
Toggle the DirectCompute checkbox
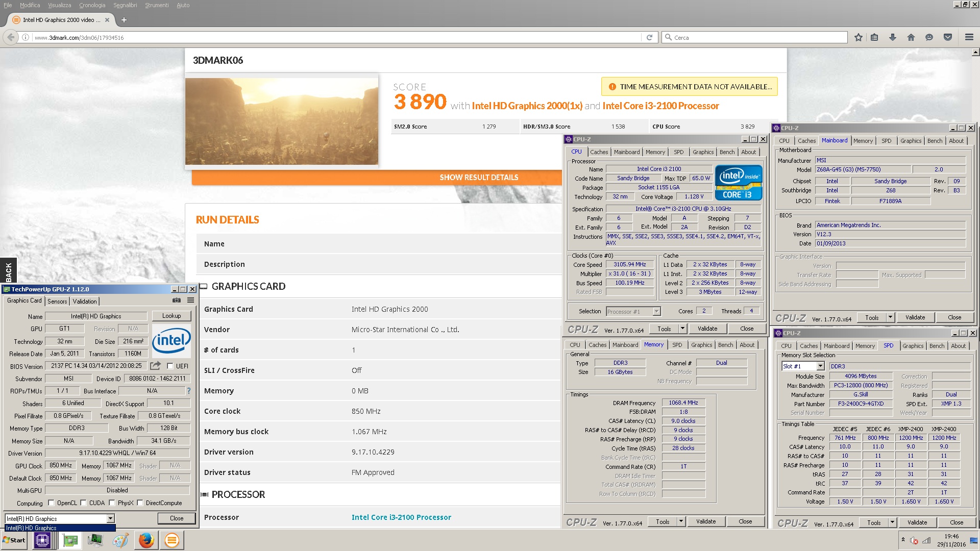point(140,503)
